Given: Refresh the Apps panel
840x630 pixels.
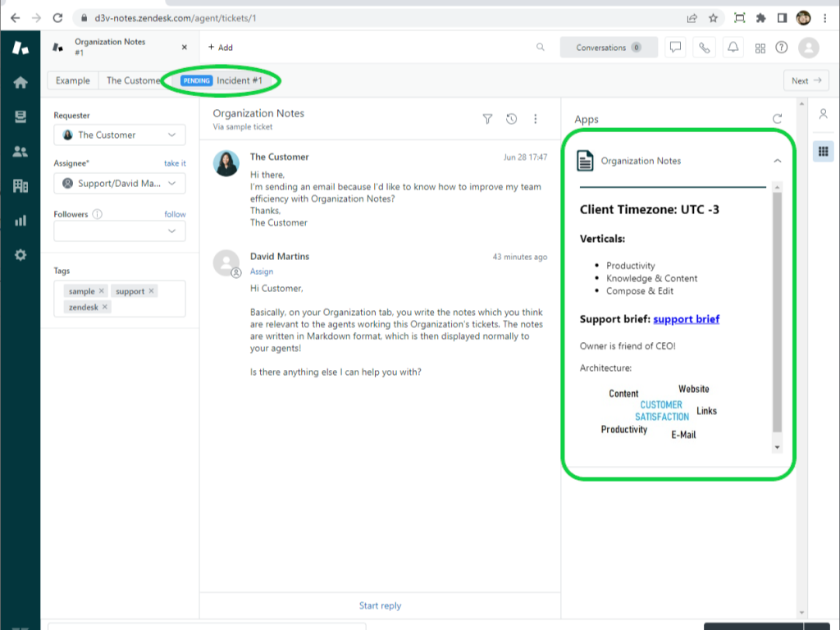Looking at the screenshot, I should (x=777, y=120).
